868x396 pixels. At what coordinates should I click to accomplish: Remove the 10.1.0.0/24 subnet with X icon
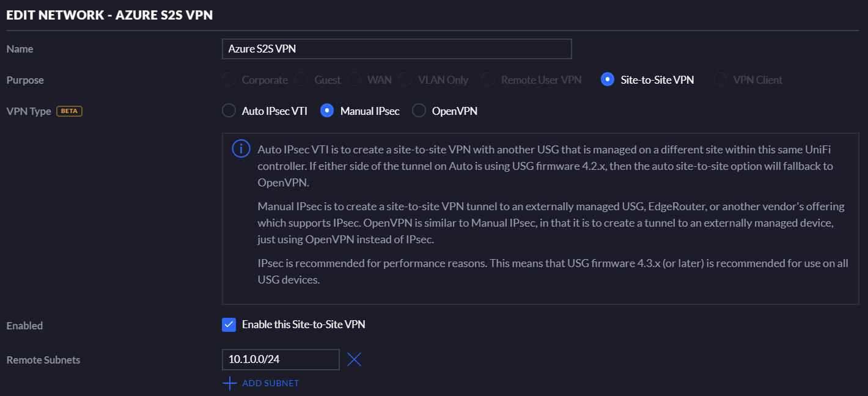[354, 359]
